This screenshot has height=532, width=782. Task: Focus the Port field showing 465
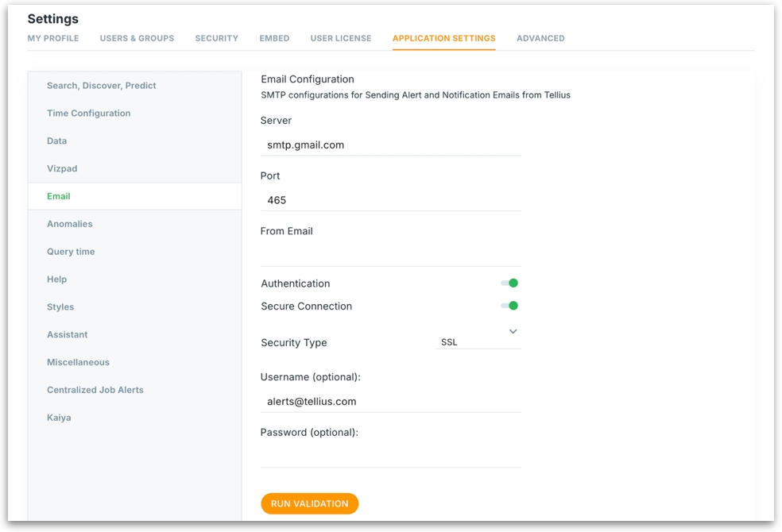click(x=390, y=200)
